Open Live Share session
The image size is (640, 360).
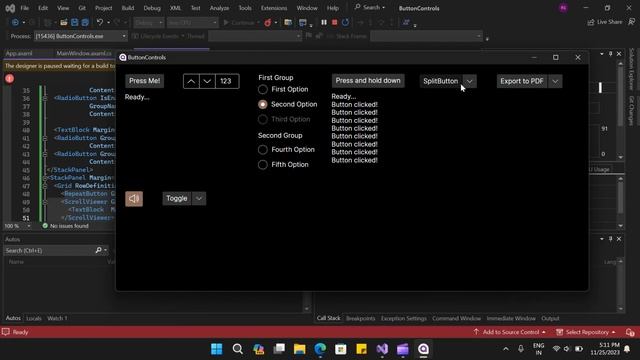[605, 22]
